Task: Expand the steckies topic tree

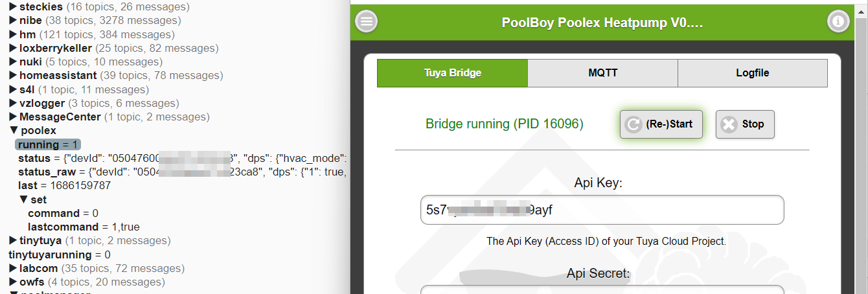Action: (x=13, y=7)
